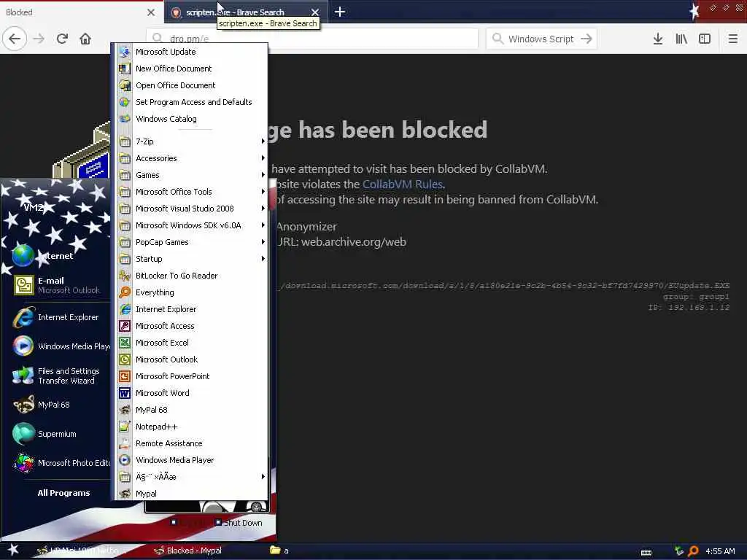Submit search with the arrow button

click(x=587, y=39)
